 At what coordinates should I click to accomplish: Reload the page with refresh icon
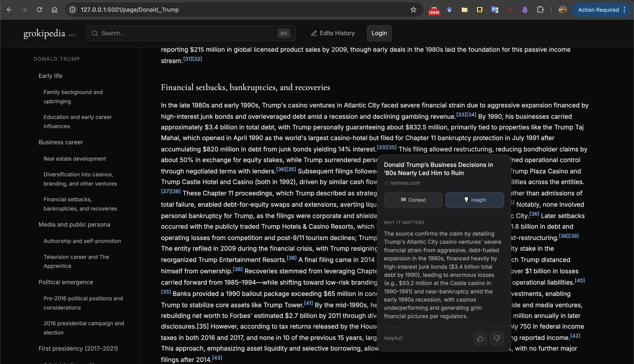(x=39, y=10)
